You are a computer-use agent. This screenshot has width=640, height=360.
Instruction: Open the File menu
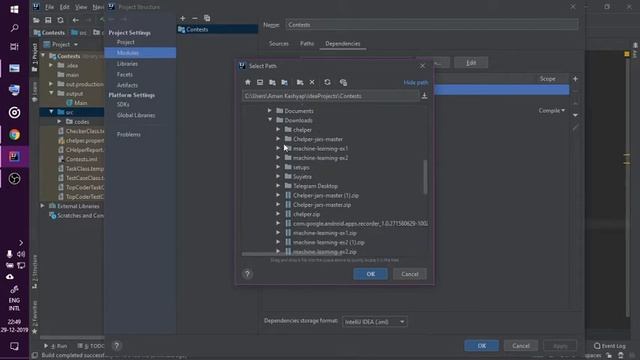[49, 7]
